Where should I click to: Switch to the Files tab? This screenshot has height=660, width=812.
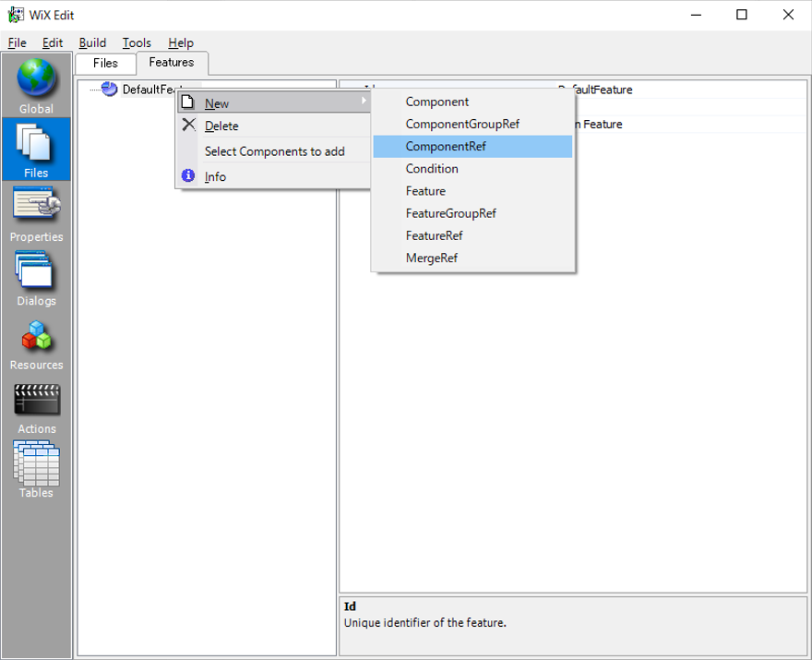[105, 63]
